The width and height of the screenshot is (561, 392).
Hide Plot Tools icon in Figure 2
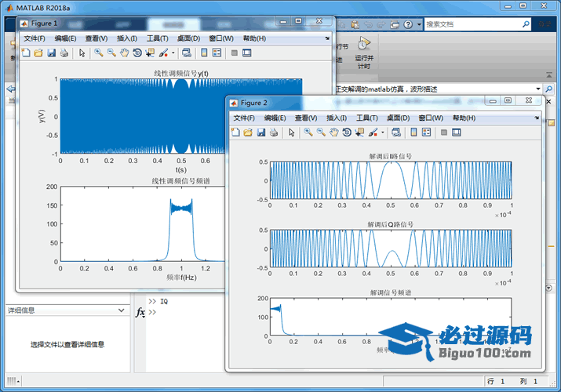click(x=444, y=132)
